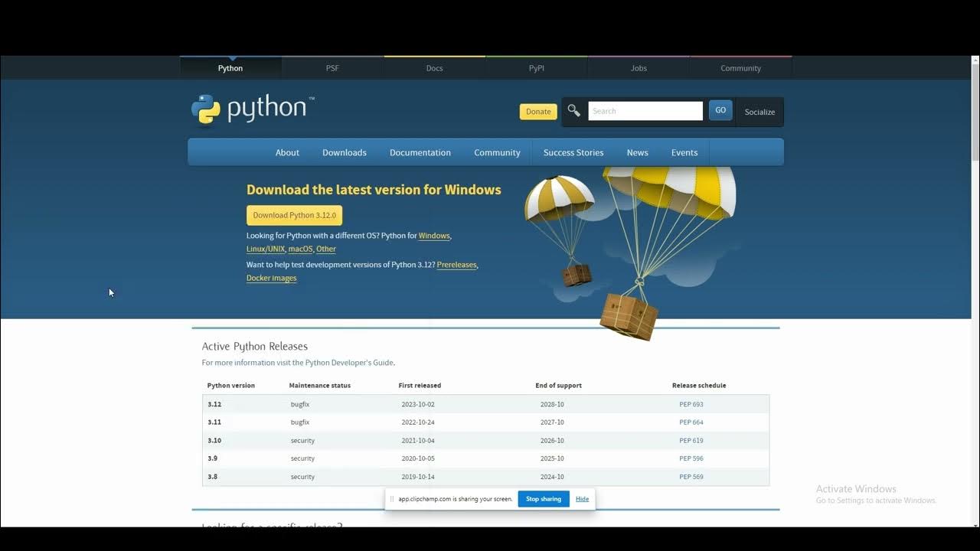Click the 2019-10-14 first released date
This screenshot has height=551, width=980.
418,477
